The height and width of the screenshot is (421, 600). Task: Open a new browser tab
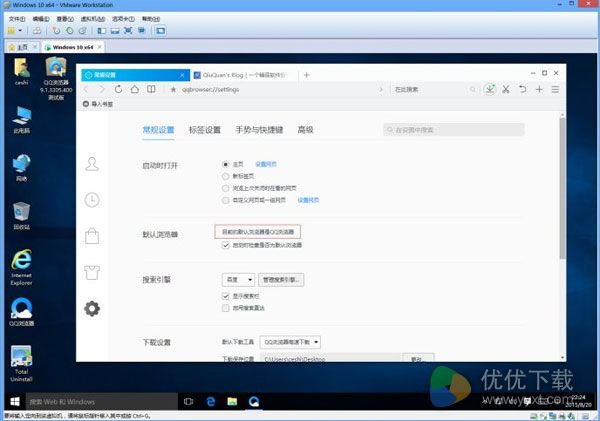(x=307, y=75)
